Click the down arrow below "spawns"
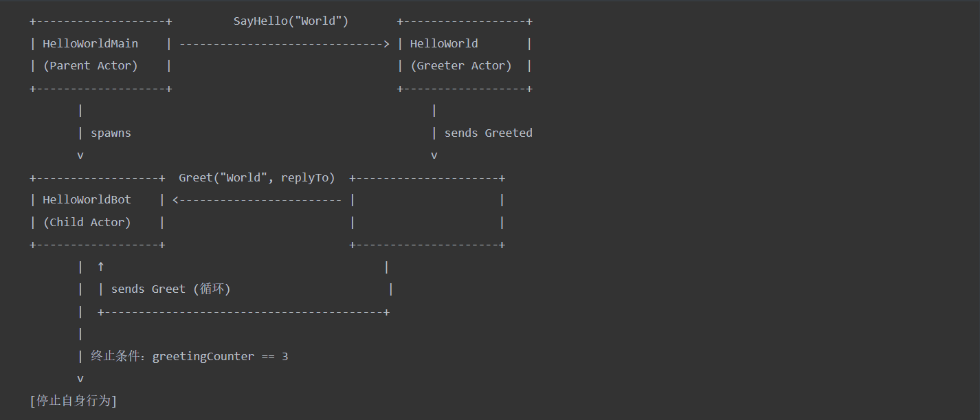This screenshot has width=980, height=420. [80, 155]
